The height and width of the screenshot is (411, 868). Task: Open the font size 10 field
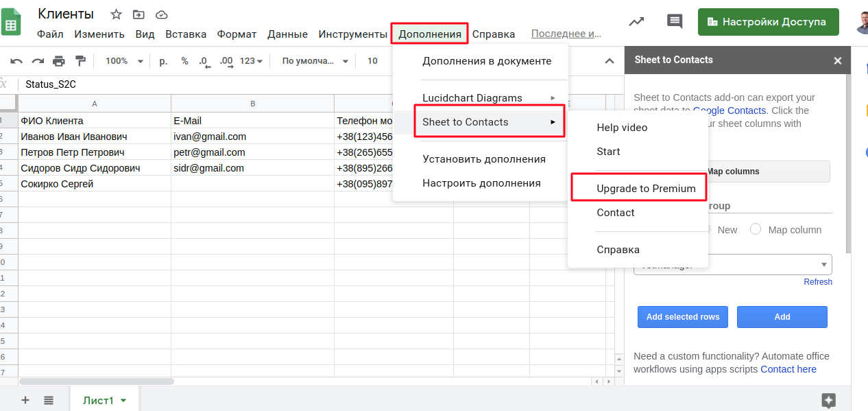click(372, 61)
